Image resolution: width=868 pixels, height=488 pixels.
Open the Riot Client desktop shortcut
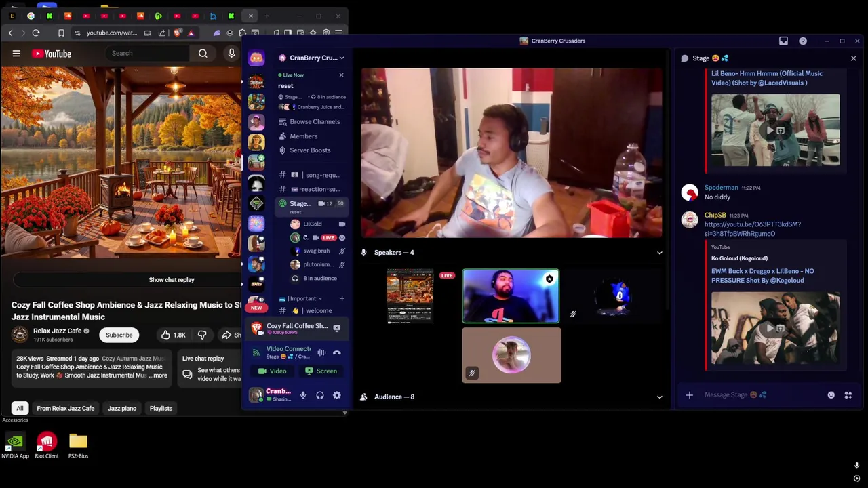(46, 446)
